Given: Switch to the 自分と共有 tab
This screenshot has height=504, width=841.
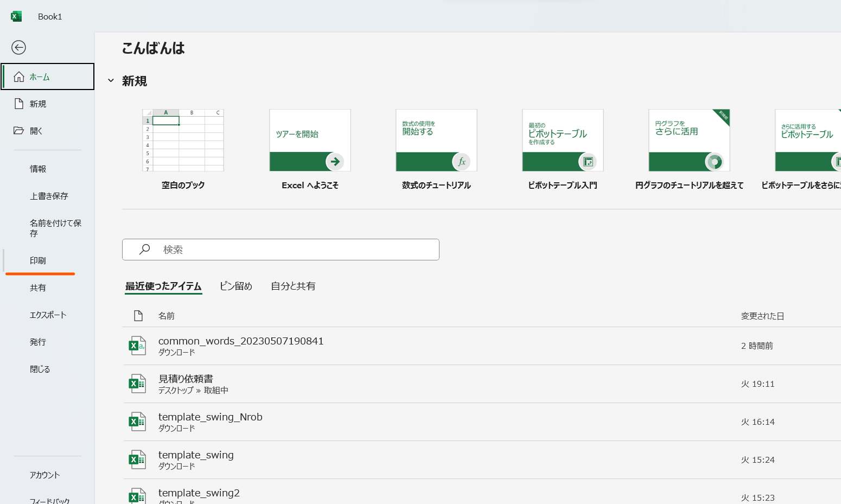Looking at the screenshot, I should (293, 286).
